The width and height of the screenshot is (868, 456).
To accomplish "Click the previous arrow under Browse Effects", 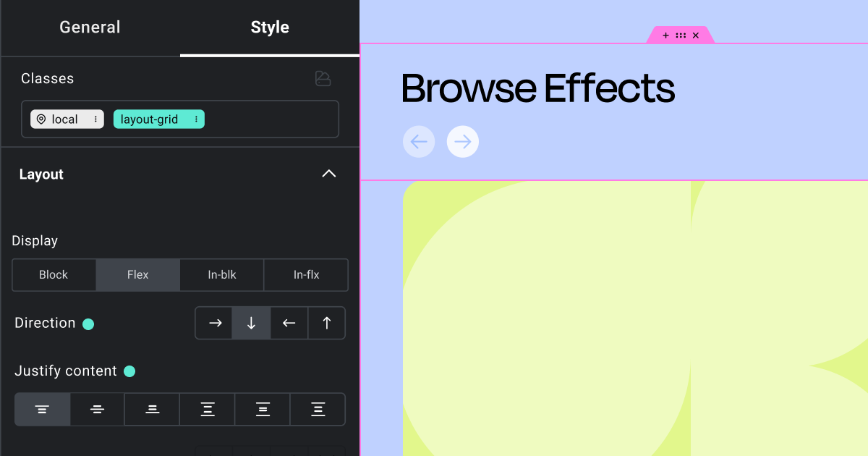I will pos(419,141).
